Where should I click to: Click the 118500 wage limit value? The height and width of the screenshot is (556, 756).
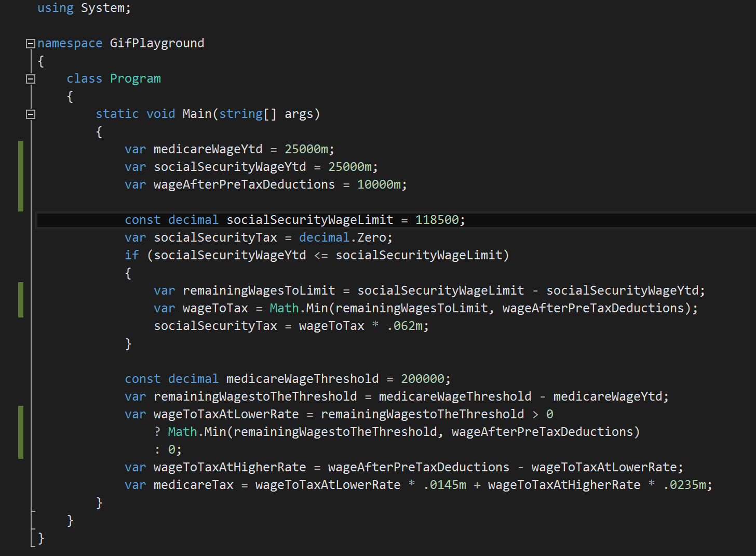coord(437,220)
